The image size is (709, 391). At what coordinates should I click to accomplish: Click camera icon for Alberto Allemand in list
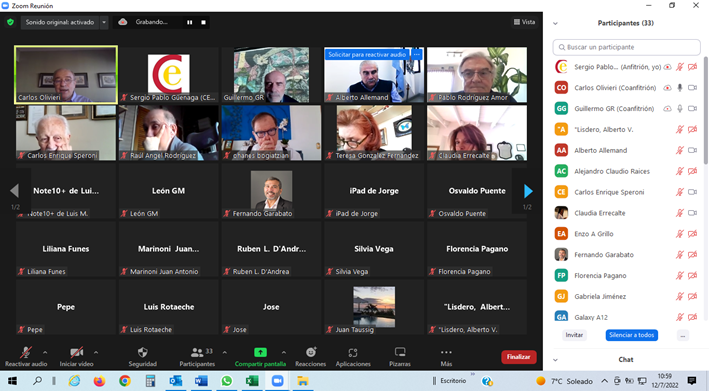click(692, 150)
